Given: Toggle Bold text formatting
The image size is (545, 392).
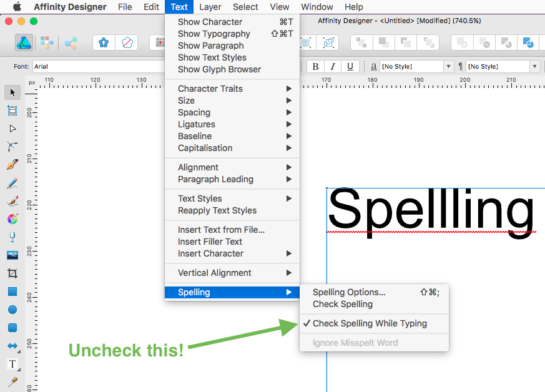Looking at the screenshot, I should [315, 67].
